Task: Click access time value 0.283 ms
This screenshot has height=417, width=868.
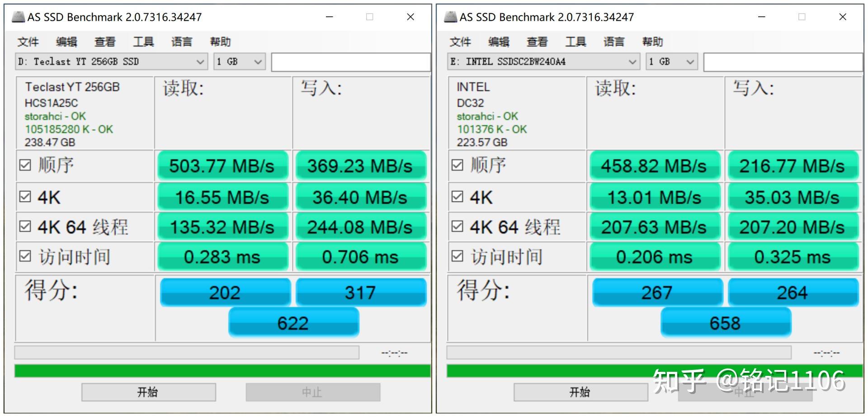Action: (222, 257)
